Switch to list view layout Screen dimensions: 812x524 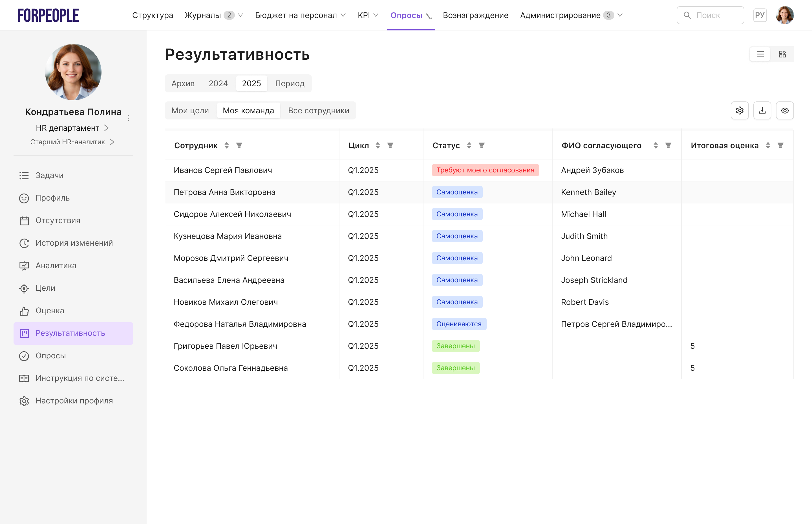click(760, 54)
